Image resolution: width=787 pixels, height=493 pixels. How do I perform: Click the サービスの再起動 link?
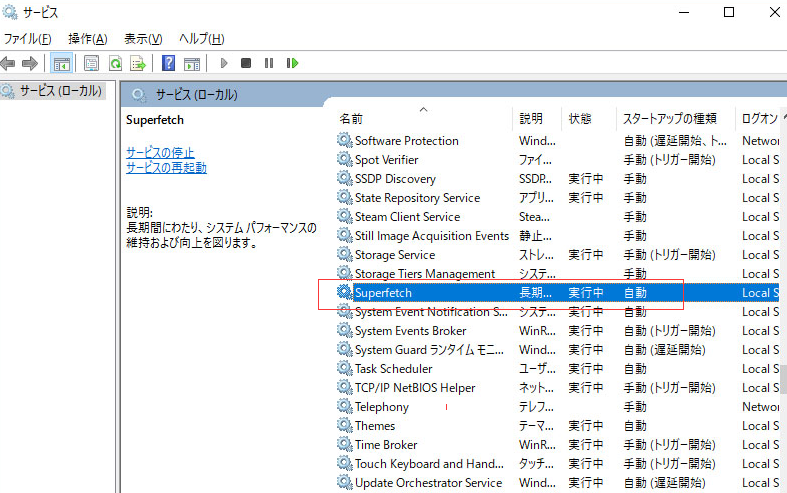coord(166,167)
